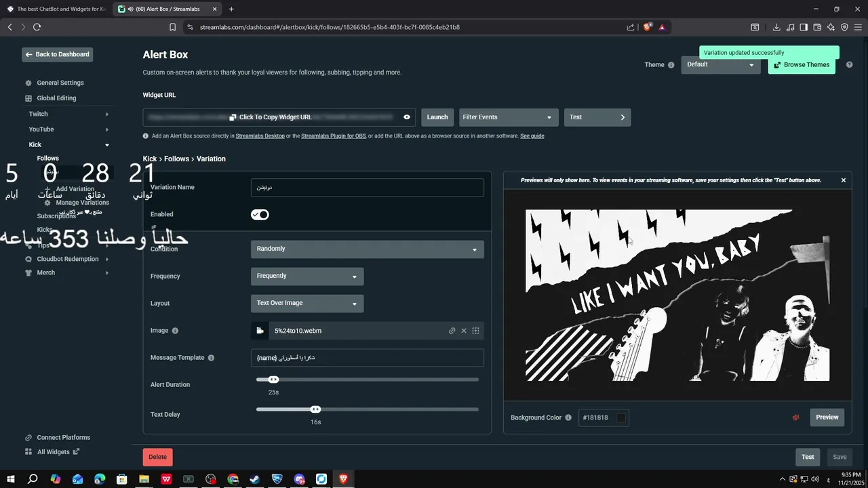Click the help question mark icon

pyautogui.click(x=849, y=65)
